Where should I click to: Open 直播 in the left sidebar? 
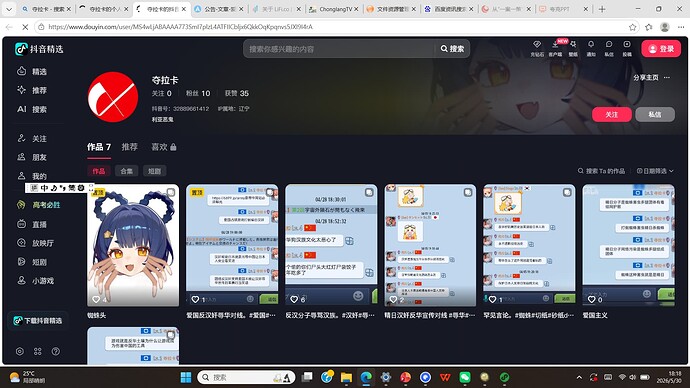(32, 224)
